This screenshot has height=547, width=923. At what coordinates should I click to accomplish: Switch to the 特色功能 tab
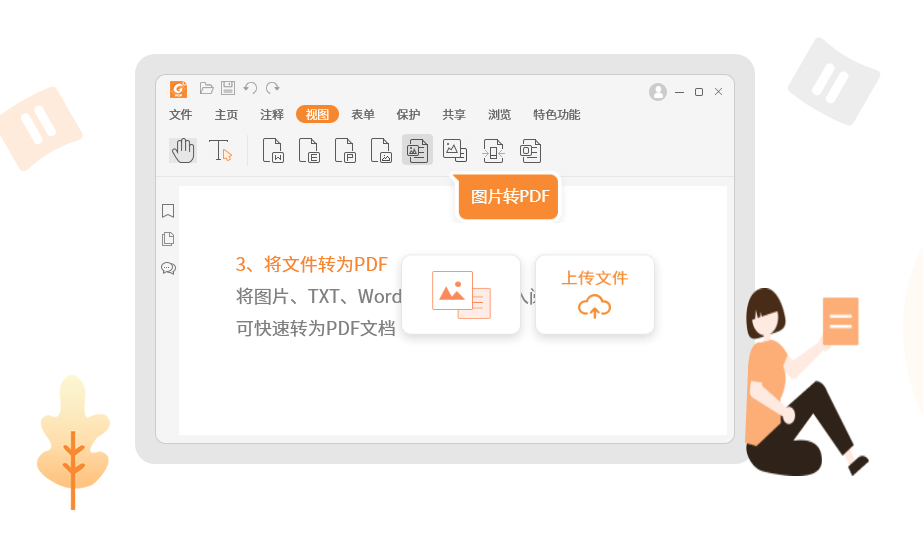tap(557, 115)
